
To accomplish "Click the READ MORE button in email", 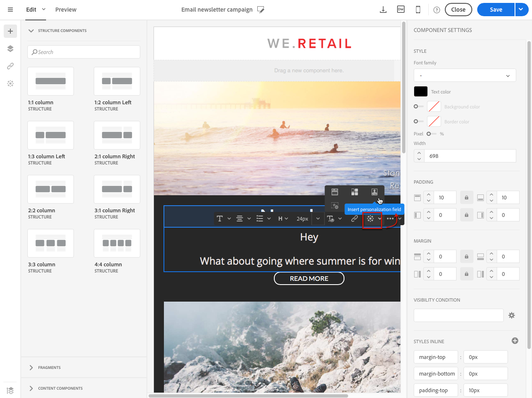I will coord(309,278).
